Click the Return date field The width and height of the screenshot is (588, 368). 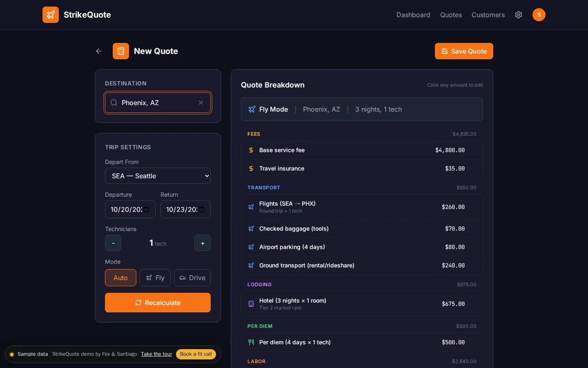click(x=185, y=209)
